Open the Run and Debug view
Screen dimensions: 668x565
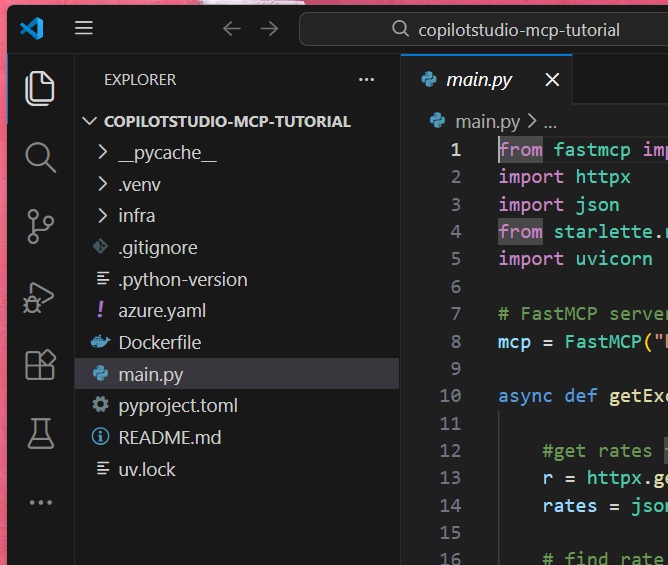[39, 296]
